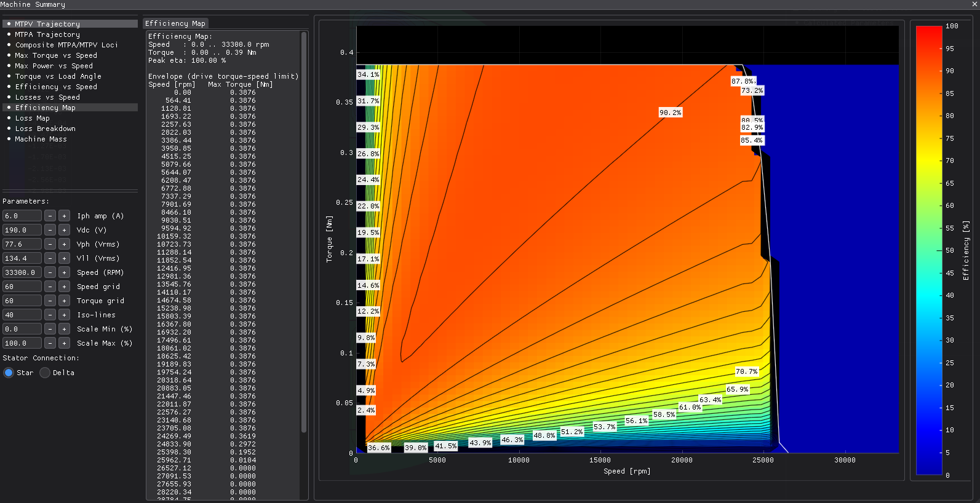Screen dimensions: 980x503
Task: Click the 36.6% contour label
Action: point(379,448)
